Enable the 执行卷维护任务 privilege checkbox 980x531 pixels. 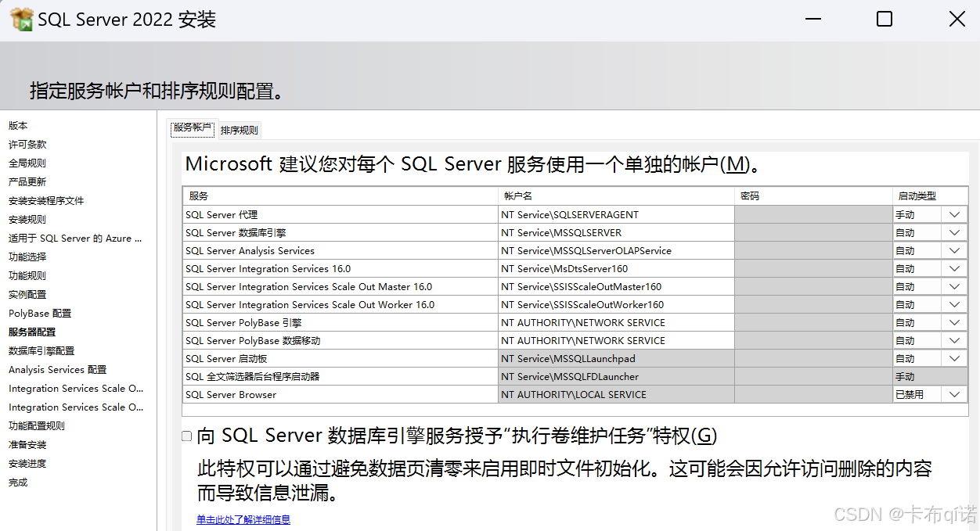point(186,436)
